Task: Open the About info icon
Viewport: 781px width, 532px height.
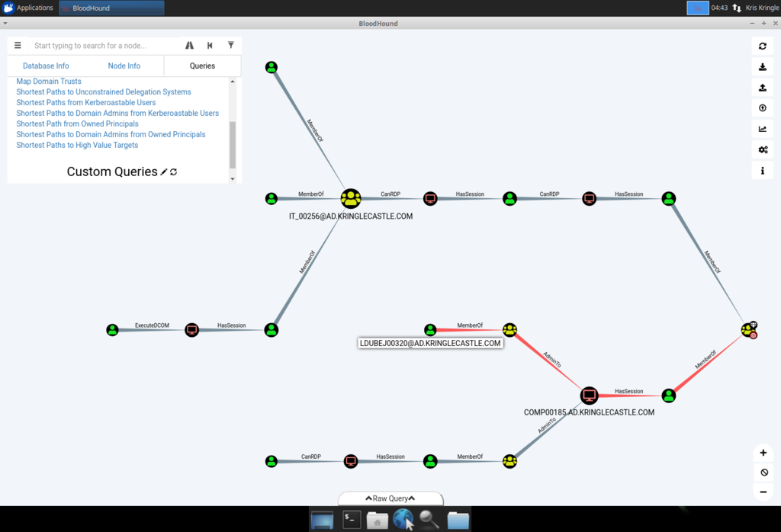Action: [763, 171]
